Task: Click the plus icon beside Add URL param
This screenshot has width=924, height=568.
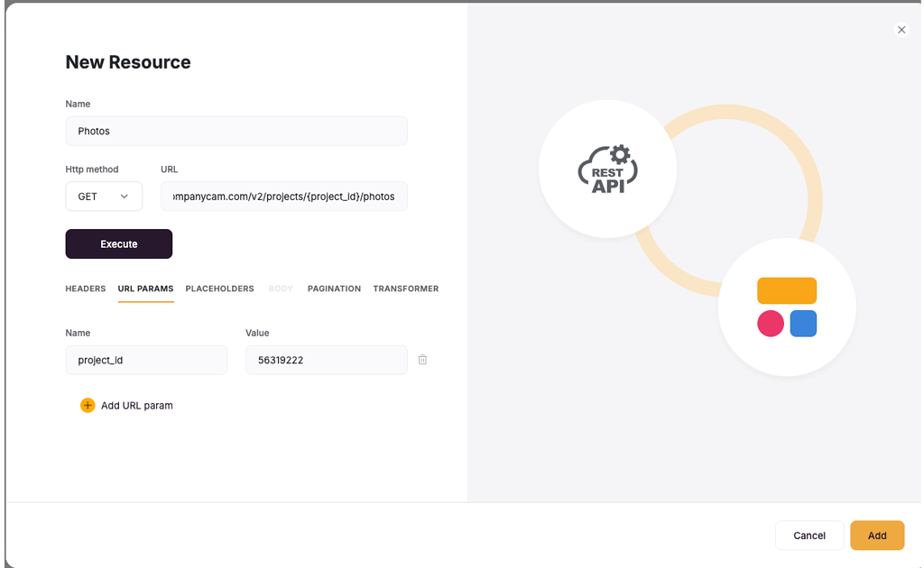Action: [88, 405]
